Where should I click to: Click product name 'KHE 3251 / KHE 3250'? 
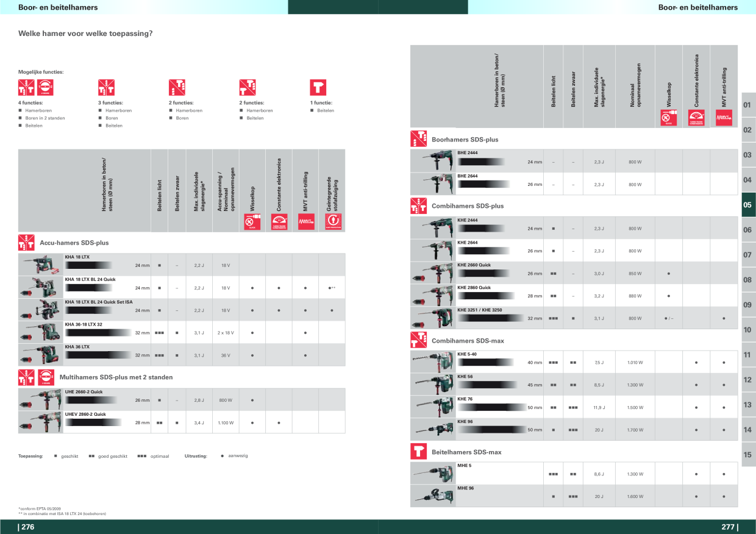click(480, 310)
